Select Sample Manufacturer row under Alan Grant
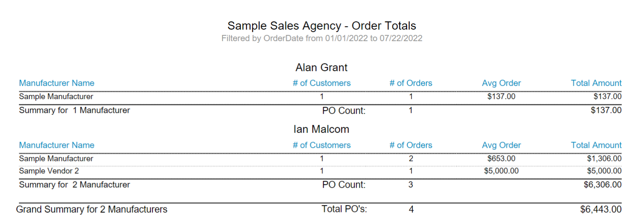 pyautogui.click(x=320, y=97)
